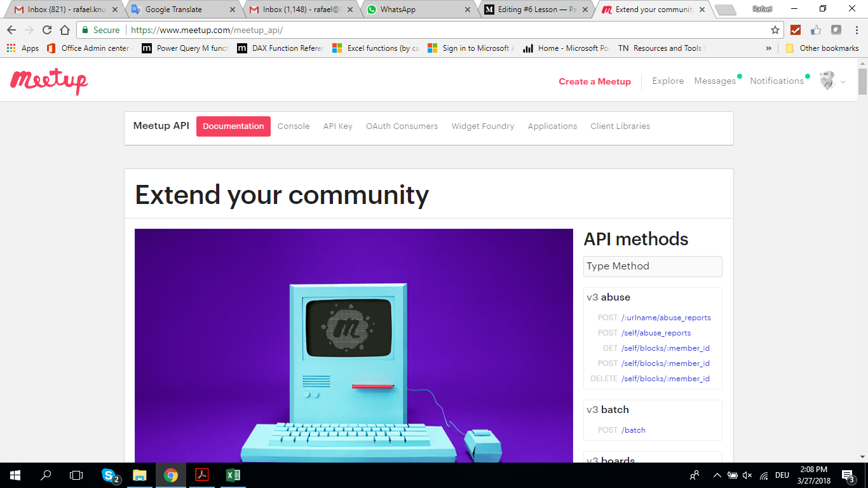Open the GET /self/blocks/:member_id method
Image resolution: width=868 pixels, height=488 pixels.
click(x=665, y=348)
